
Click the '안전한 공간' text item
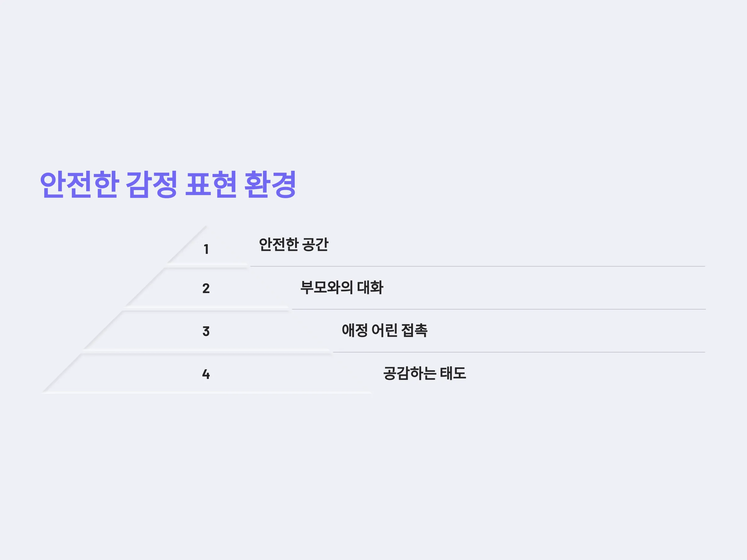click(x=294, y=245)
